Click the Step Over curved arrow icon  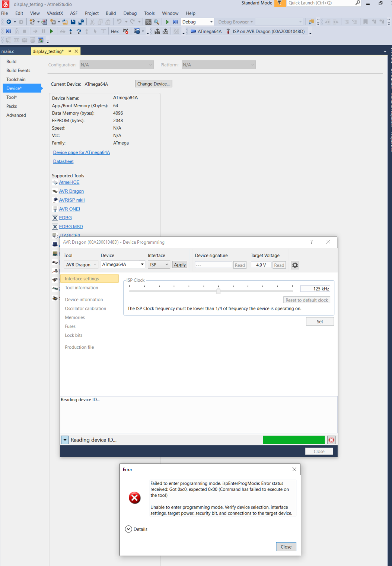click(x=79, y=31)
